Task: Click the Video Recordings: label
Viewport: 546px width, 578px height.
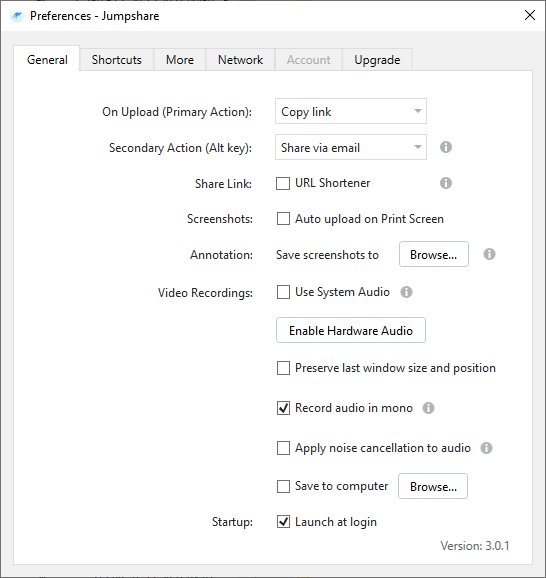Action: 205,293
